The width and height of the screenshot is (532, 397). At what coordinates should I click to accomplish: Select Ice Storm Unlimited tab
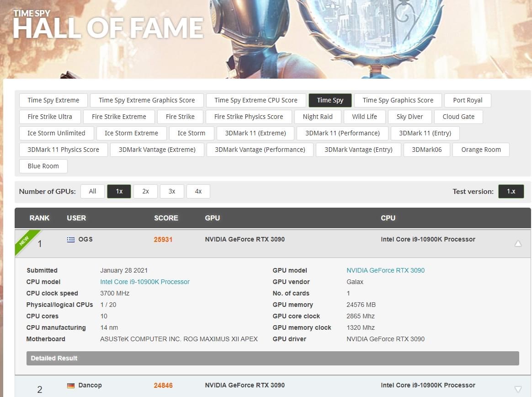pos(56,133)
